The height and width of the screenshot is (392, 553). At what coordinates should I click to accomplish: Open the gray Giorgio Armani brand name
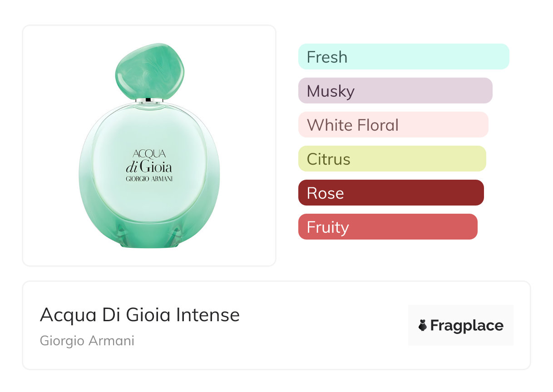tap(87, 341)
